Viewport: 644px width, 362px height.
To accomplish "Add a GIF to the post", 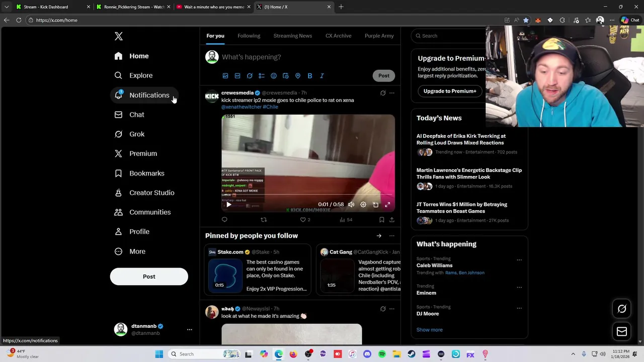I will point(237,76).
